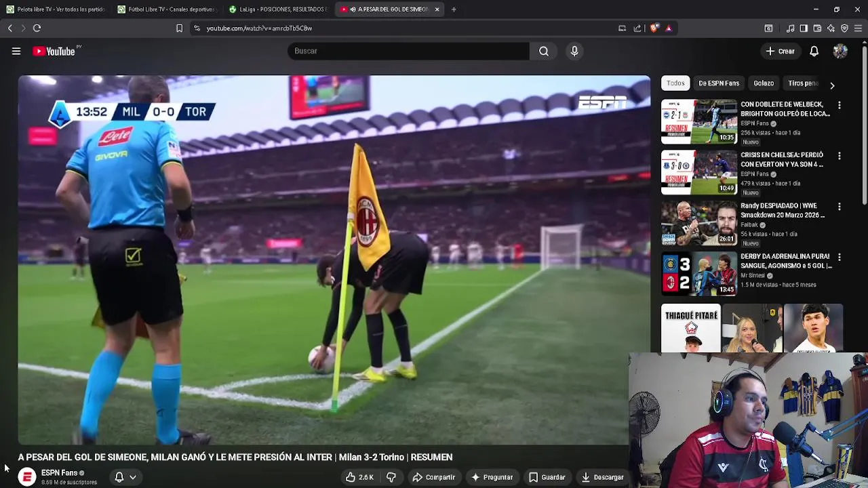Click the install app icon in address bar
This screenshot has width=868, height=488.
click(622, 28)
